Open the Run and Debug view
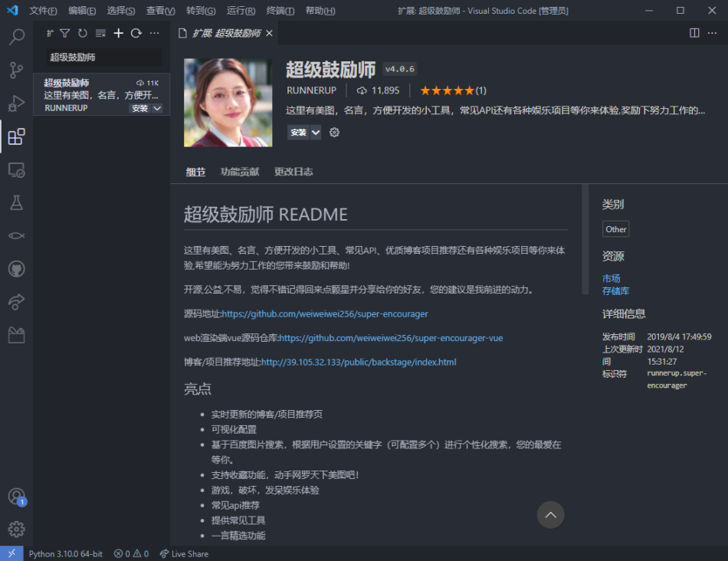Screen dimensions: 728x561 16,103
